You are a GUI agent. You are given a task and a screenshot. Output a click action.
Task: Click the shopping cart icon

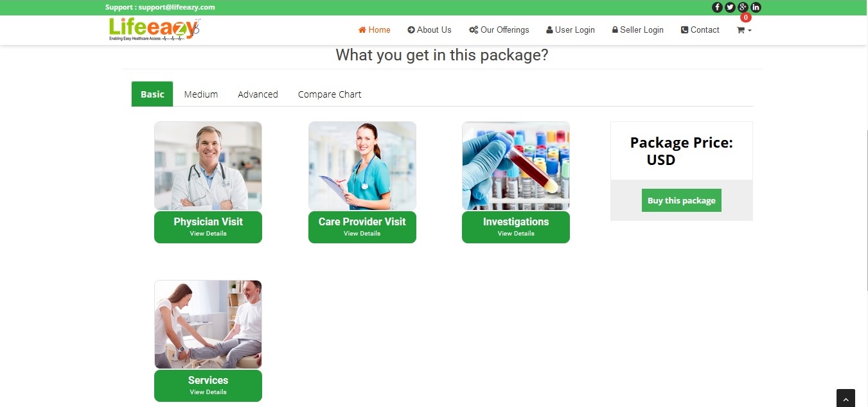[x=740, y=30]
